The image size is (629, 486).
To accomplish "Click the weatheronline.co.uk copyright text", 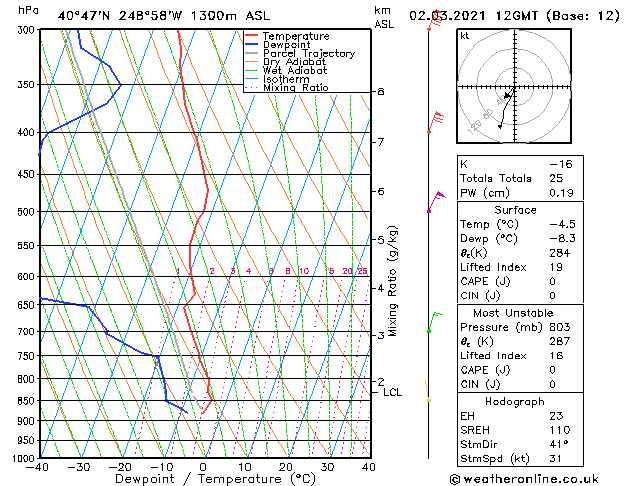I will point(524,479).
